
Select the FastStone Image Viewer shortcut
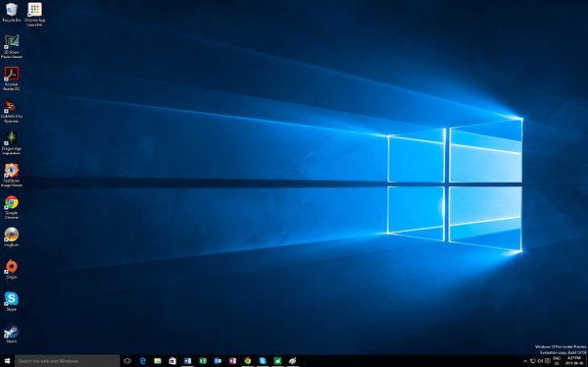12,175
